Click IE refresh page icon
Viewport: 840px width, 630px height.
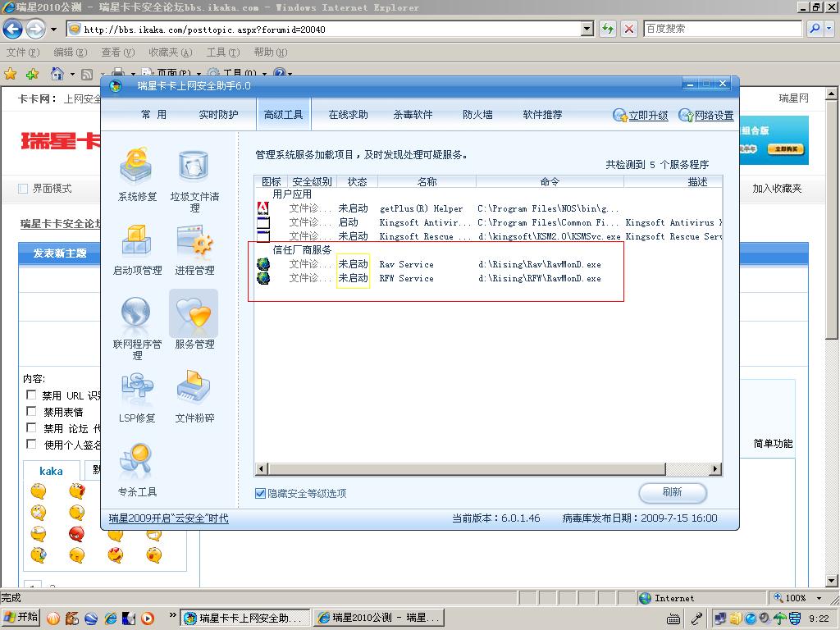click(608, 29)
